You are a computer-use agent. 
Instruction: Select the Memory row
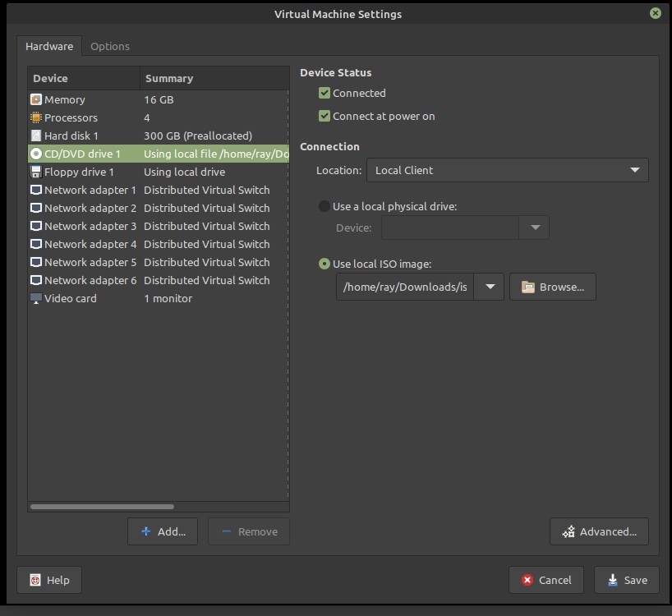[x=159, y=100]
